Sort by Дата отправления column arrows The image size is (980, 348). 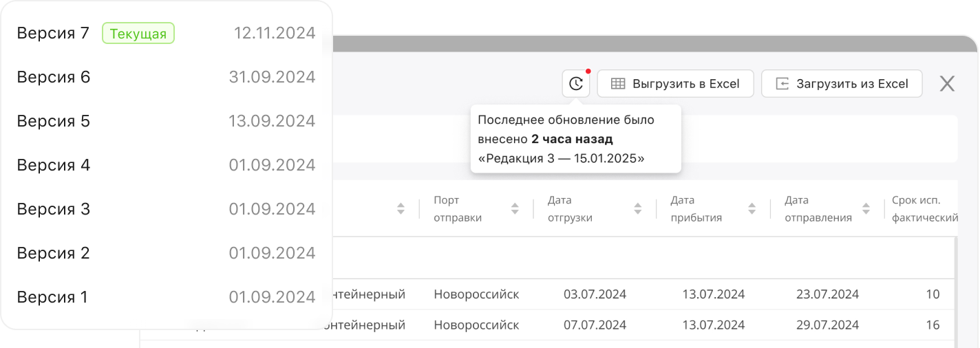[866, 208]
